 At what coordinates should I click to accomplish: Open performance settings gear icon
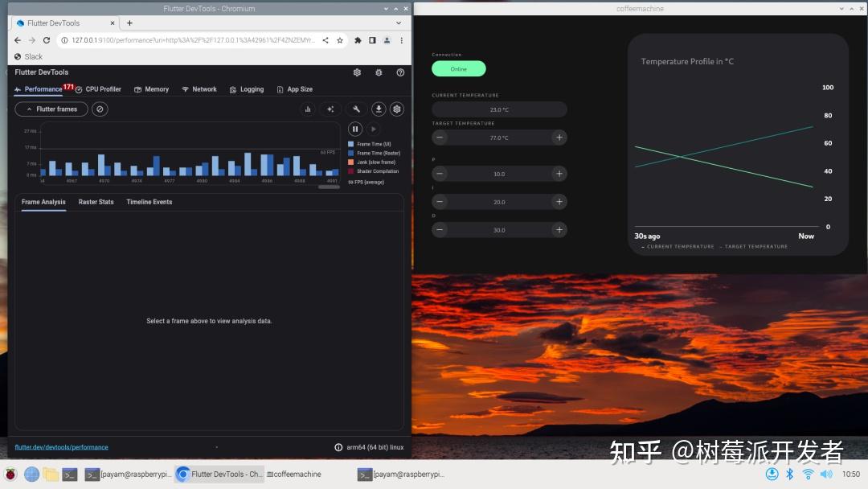pos(397,109)
